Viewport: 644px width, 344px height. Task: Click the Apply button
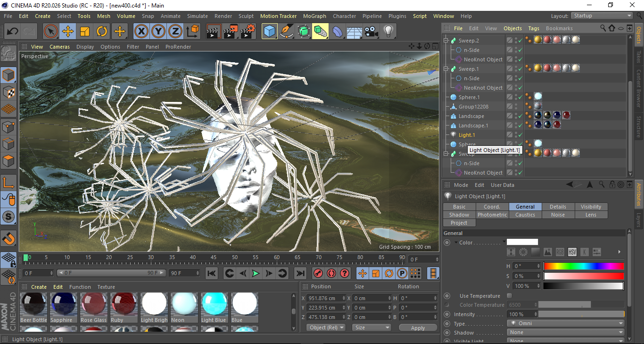pos(418,327)
